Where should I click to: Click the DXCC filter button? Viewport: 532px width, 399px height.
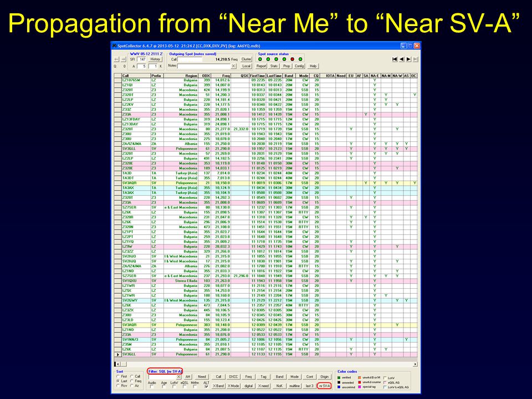click(x=233, y=377)
